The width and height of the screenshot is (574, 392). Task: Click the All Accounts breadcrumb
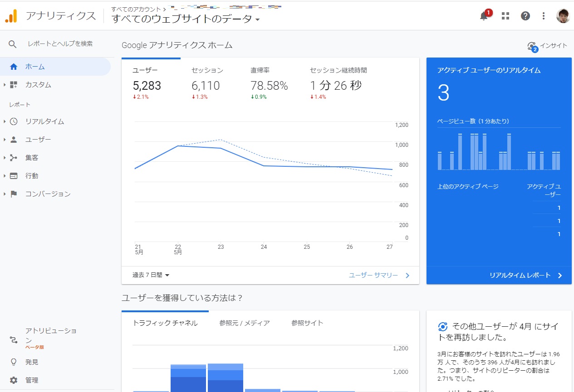(136, 9)
